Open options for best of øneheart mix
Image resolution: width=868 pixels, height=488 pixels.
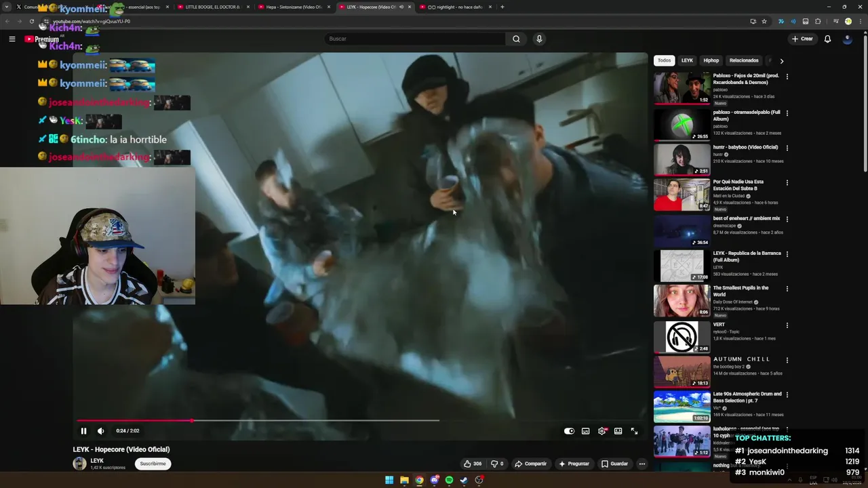pos(787,219)
